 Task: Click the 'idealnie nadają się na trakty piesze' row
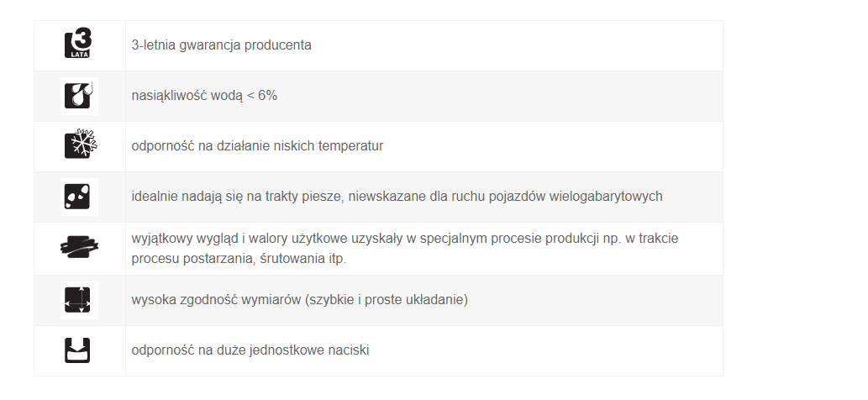point(378,197)
